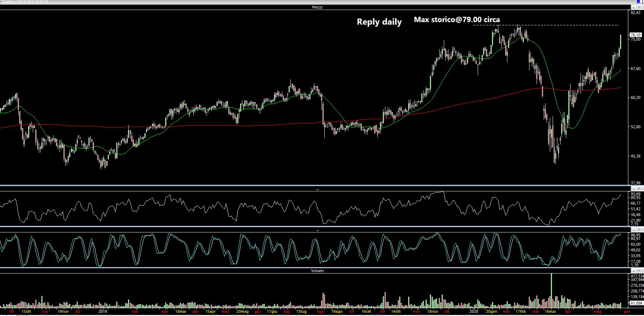Select the 'Max storico@79.00 circa' annotation
644x316 pixels.
[457, 20]
